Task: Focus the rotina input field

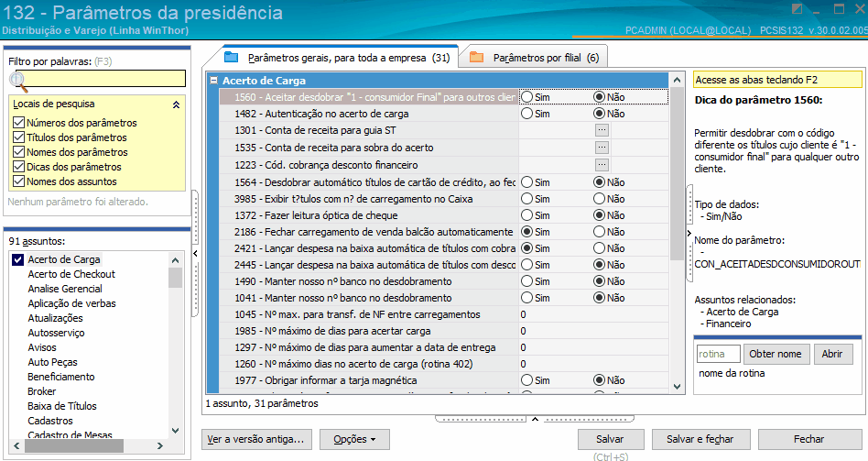Action: (718, 354)
